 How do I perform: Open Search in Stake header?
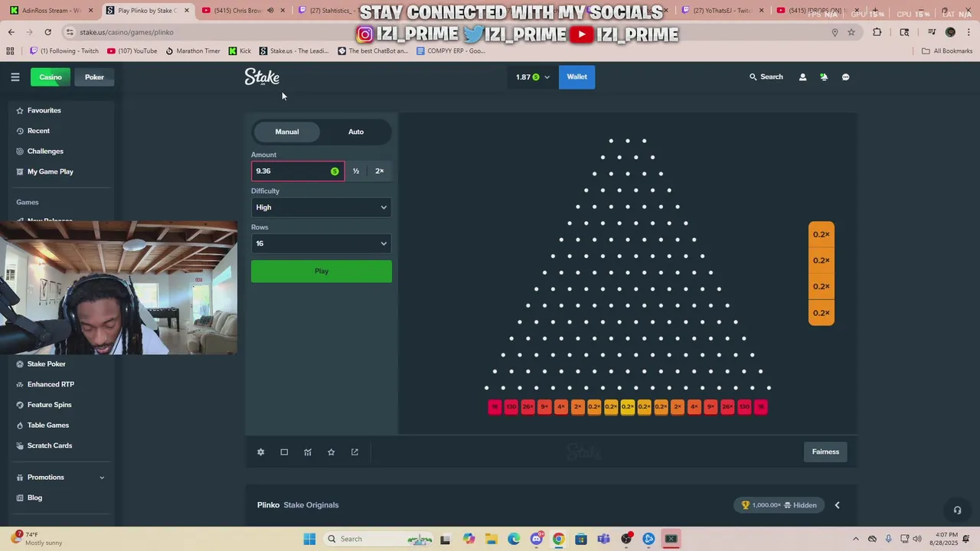tap(766, 77)
